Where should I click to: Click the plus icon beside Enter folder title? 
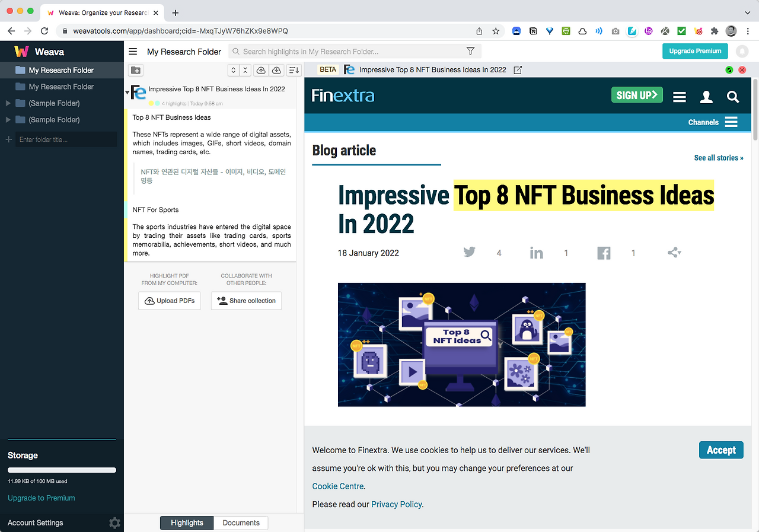click(8, 139)
